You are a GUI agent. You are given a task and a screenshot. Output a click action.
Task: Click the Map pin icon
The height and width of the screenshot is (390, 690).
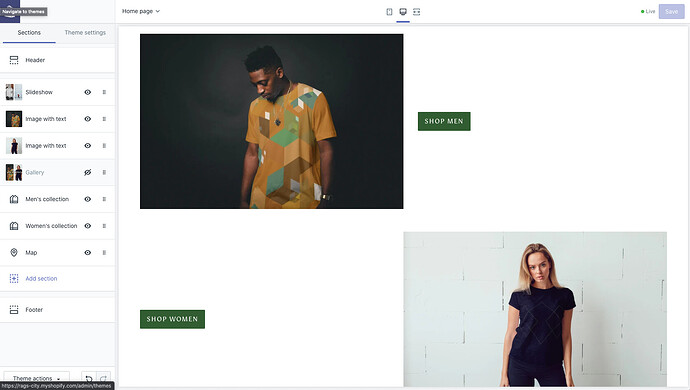pyautogui.click(x=14, y=253)
